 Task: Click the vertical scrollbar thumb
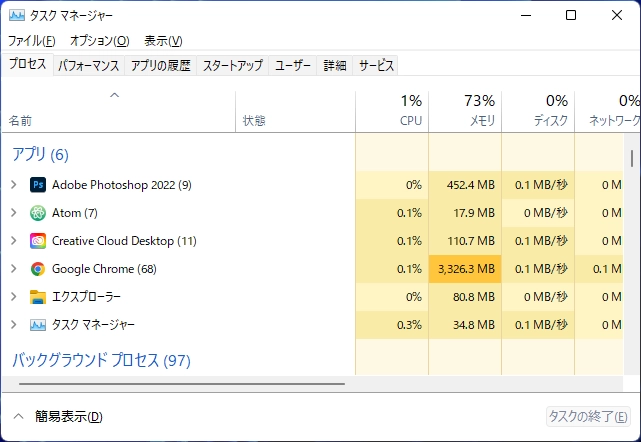632,159
